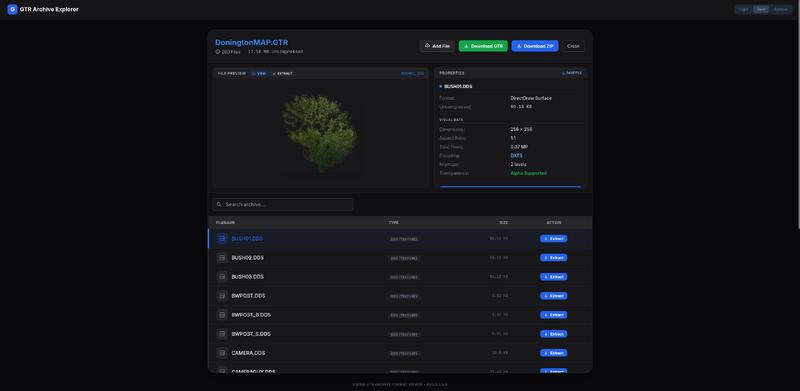
Task: Extract the BUSH03.DDS file
Action: 554,277
